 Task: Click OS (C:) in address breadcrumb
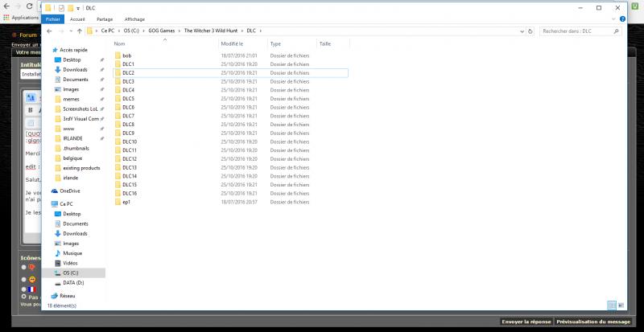coord(131,31)
